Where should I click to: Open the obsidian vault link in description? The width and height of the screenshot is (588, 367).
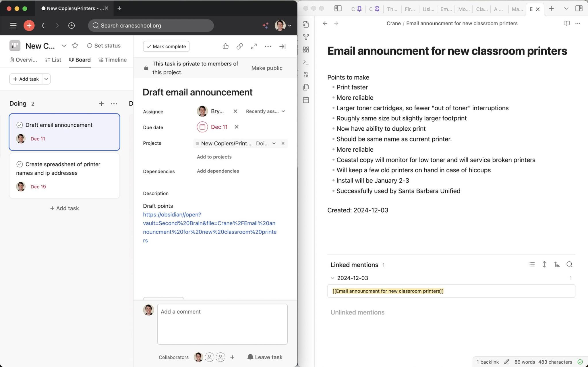(x=210, y=227)
